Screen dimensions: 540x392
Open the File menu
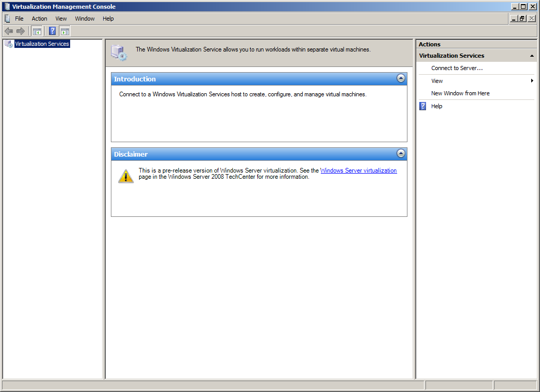pyautogui.click(x=19, y=19)
